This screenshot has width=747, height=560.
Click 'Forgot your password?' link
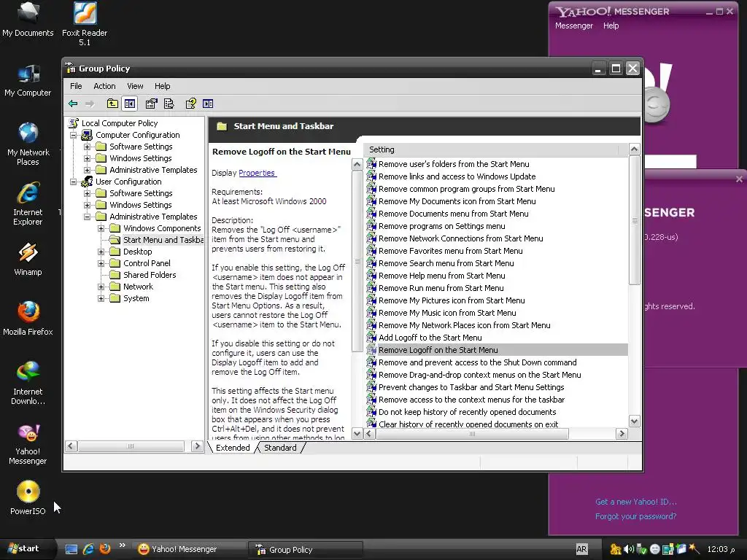coord(635,516)
